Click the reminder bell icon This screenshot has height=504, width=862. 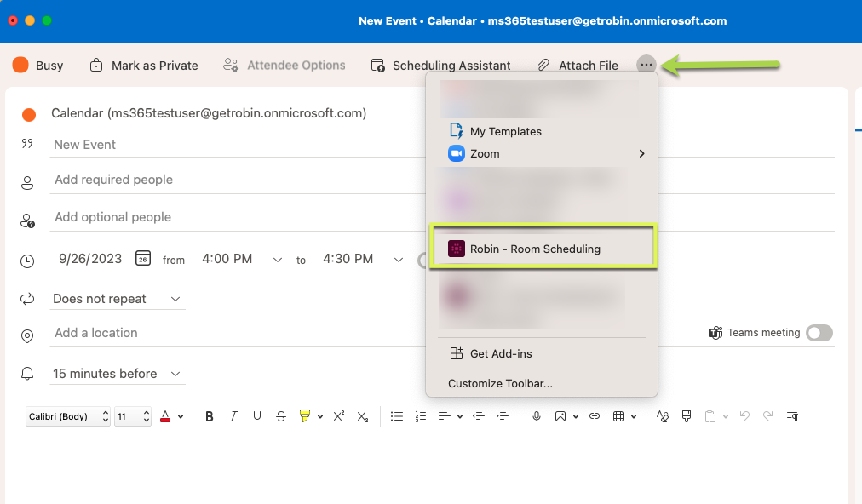click(27, 375)
